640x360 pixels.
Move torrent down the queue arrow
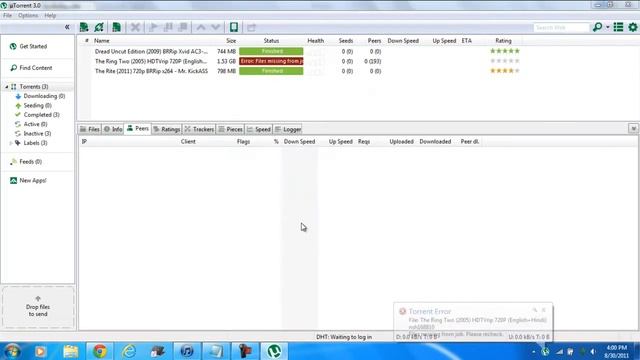coord(216,27)
